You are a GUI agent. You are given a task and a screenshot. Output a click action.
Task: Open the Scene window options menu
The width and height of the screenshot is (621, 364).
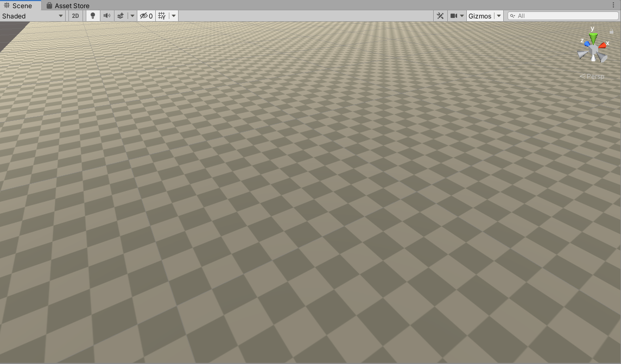pyautogui.click(x=613, y=5)
